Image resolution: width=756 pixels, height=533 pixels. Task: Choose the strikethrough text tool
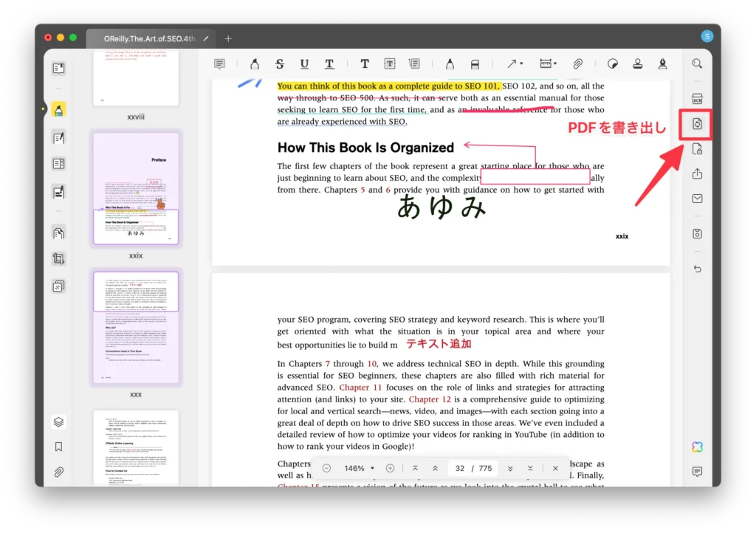[x=279, y=64]
